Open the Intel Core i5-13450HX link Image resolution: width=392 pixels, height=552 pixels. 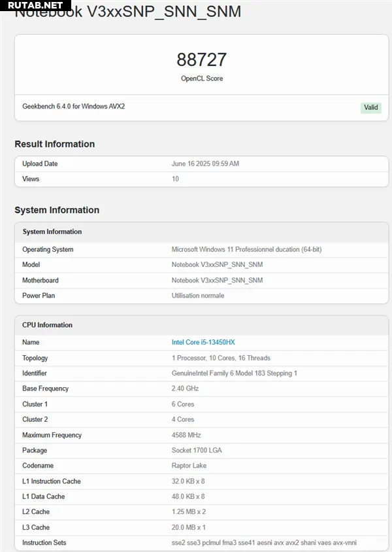(203, 342)
